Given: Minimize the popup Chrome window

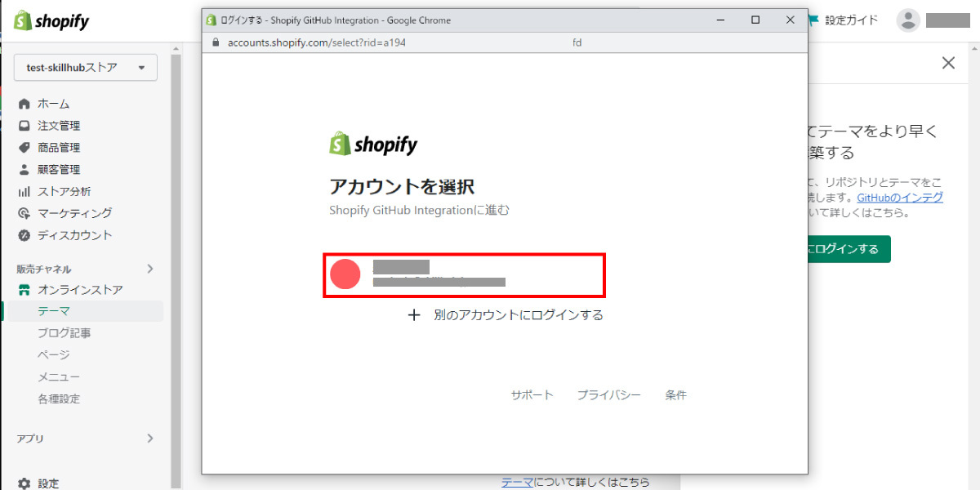Looking at the screenshot, I should tap(720, 20).
